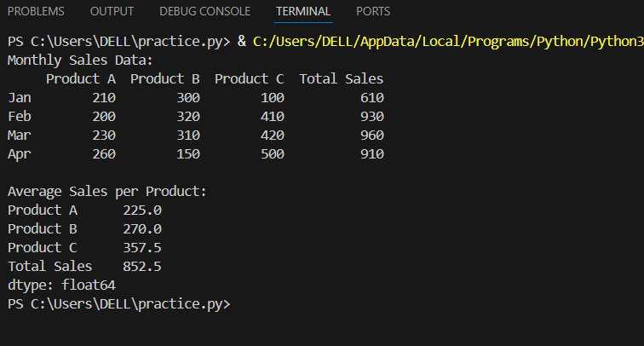Click the last PS prompt line to focus input
The width and height of the screenshot is (644, 346).
[x=119, y=304]
